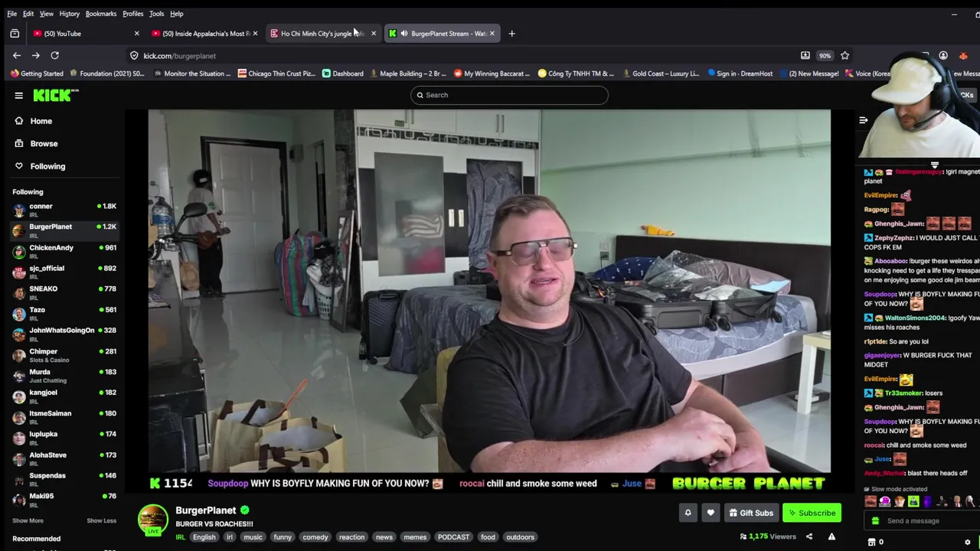Click the IRL category link under the stream title
Viewport: 980px width, 551px height.
[x=181, y=537]
